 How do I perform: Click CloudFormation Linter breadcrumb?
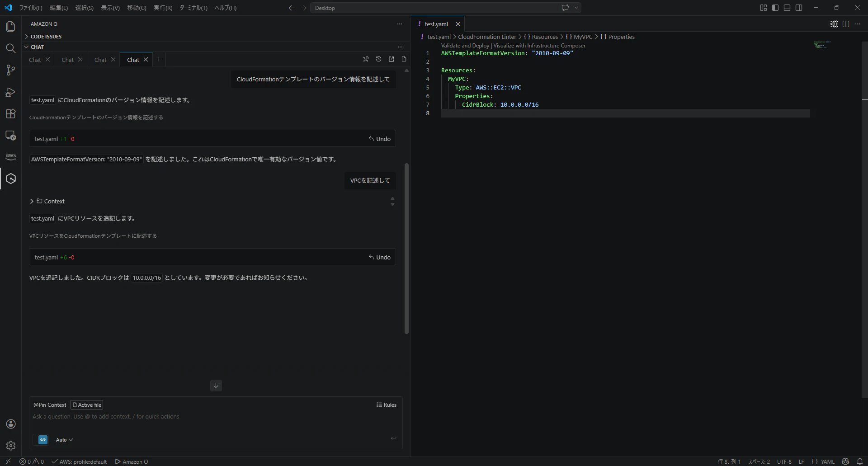487,37
